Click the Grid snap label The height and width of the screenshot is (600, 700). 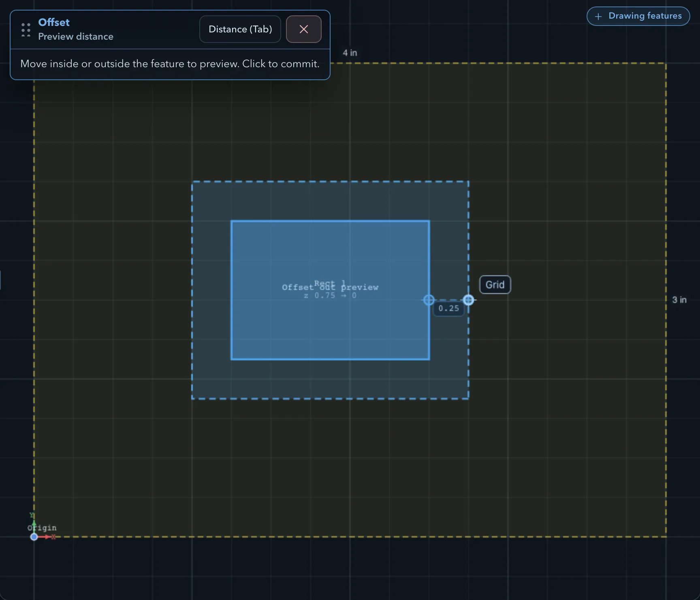[x=495, y=285]
